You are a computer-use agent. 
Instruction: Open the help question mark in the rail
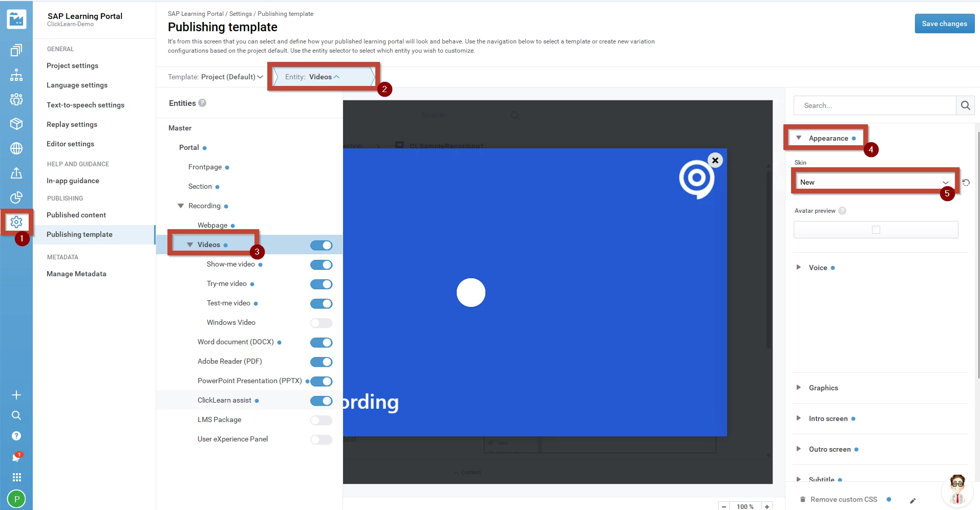click(x=16, y=436)
